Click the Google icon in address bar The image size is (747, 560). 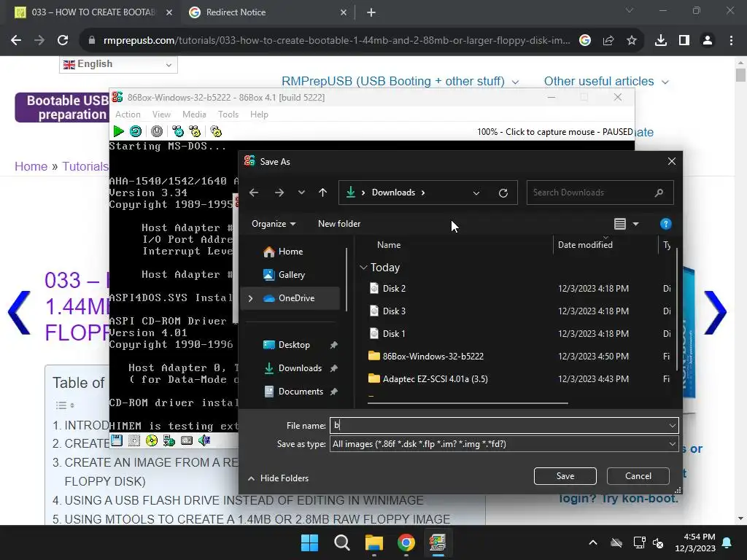coord(585,41)
